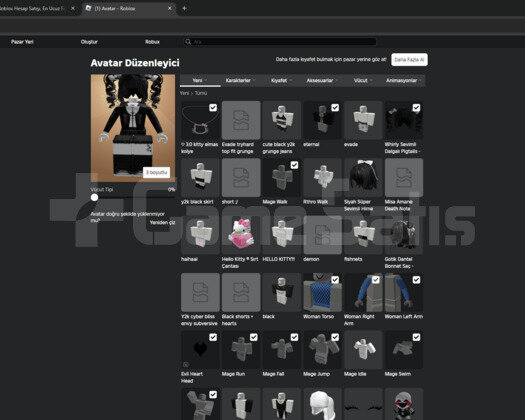Uncheck the eternal item checkmark
The height and width of the screenshot is (420, 525).
click(x=335, y=108)
